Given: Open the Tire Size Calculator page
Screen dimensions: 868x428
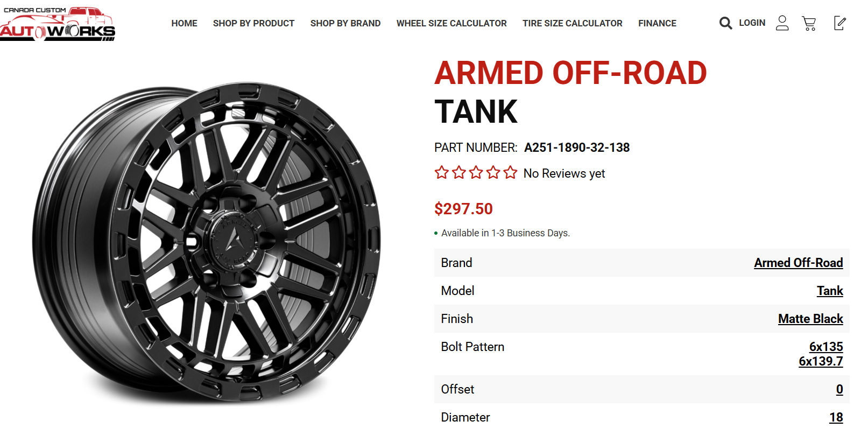Looking at the screenshot, I should point(572,24).
